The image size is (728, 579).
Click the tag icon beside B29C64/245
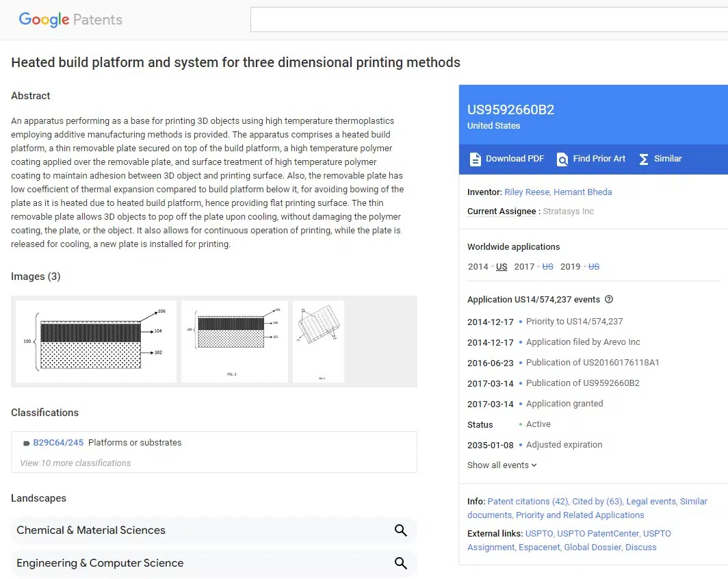tap(27, 443)
